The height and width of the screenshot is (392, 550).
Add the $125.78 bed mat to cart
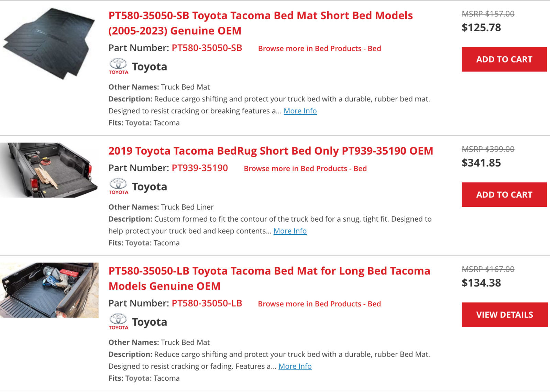(x=504, y=59)
